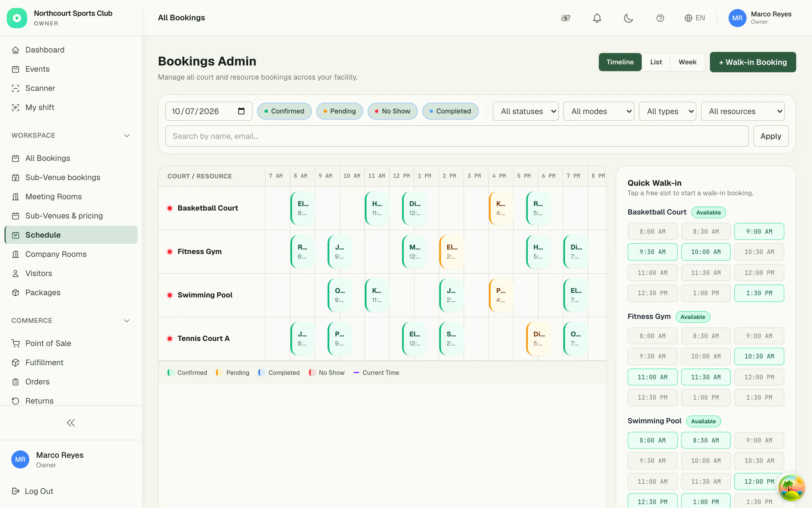Screen dimensions: 812x508
Task: Toggle the Completed filter chip
Action: (x=450, y=111)
